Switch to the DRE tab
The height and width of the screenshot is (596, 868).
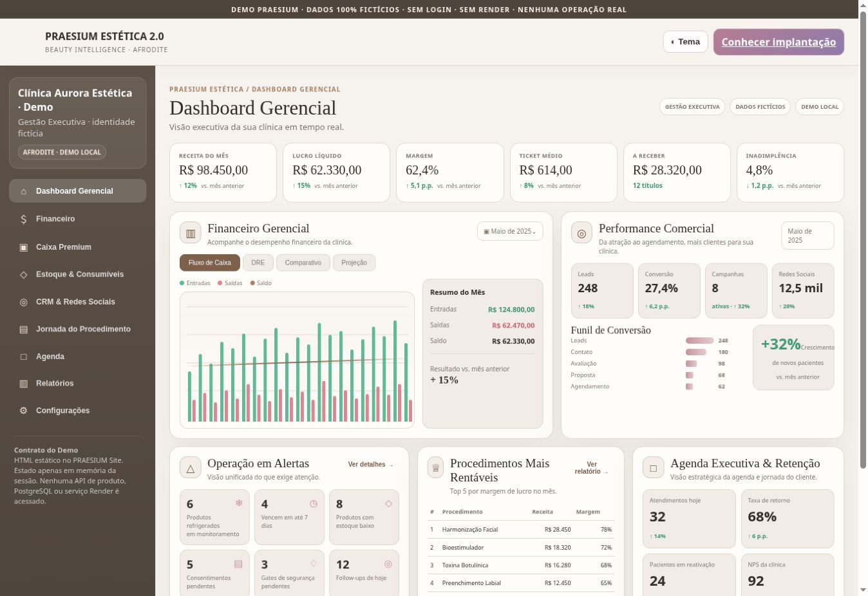point(258,263)
